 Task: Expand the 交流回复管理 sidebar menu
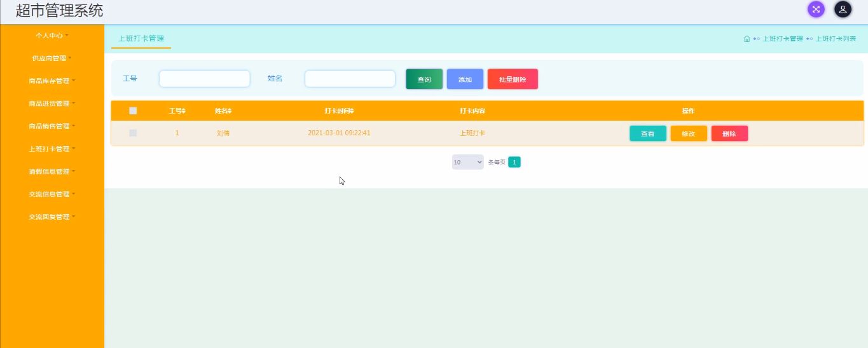coord(52,217)
